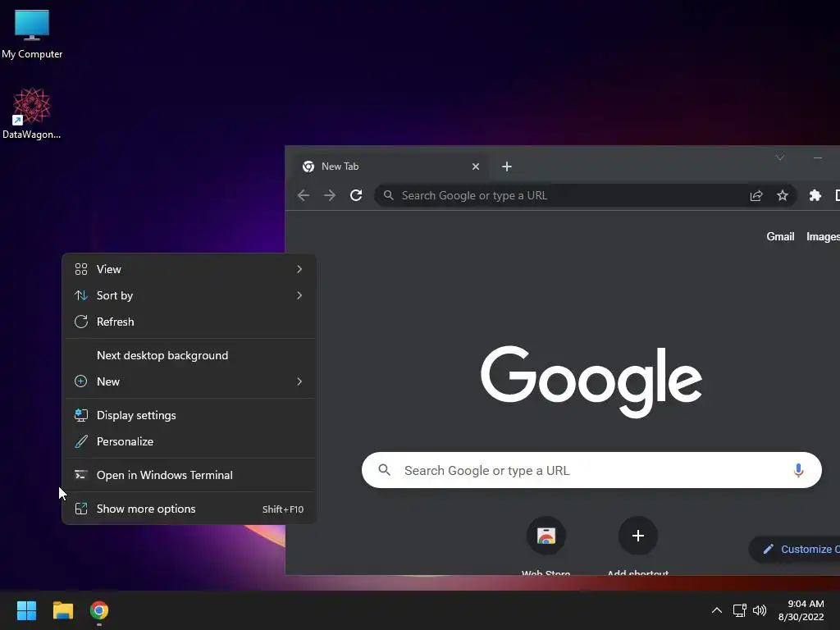Click the chevron arrow beside New
The height and width of the screenshot is (630, 840).
pos(299,381)
